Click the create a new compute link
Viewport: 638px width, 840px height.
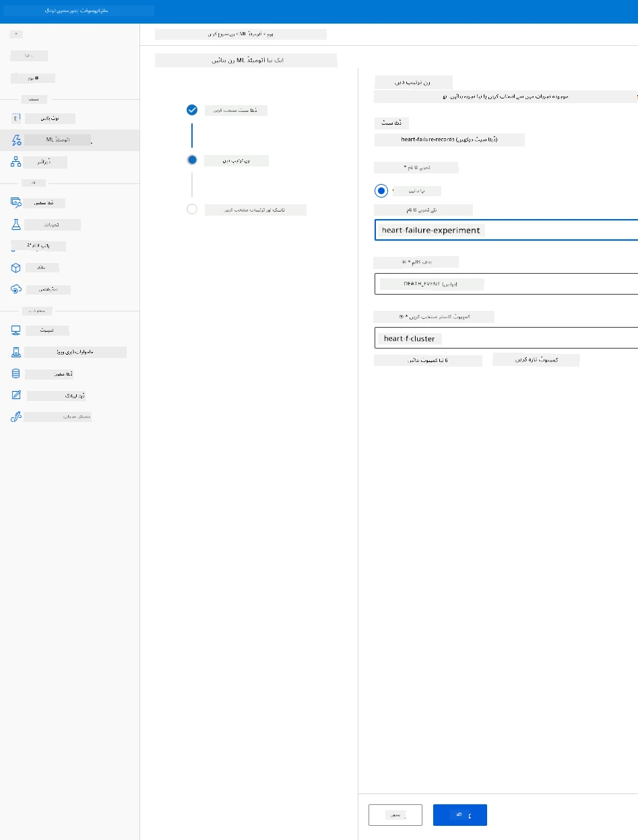(428, 361)
